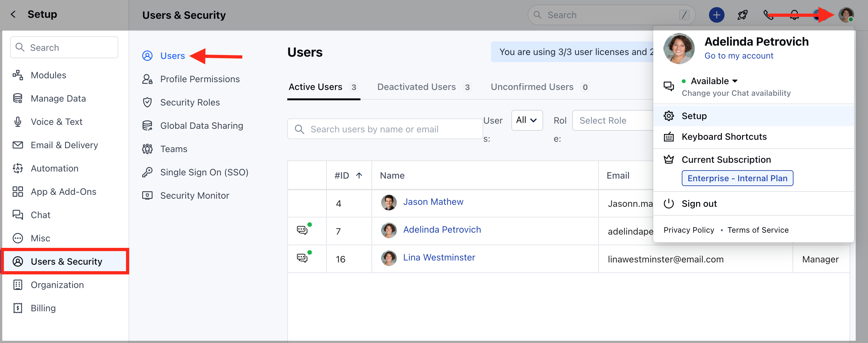
Task: Click Sign out in profile menu
Action: tap(699, 204)
